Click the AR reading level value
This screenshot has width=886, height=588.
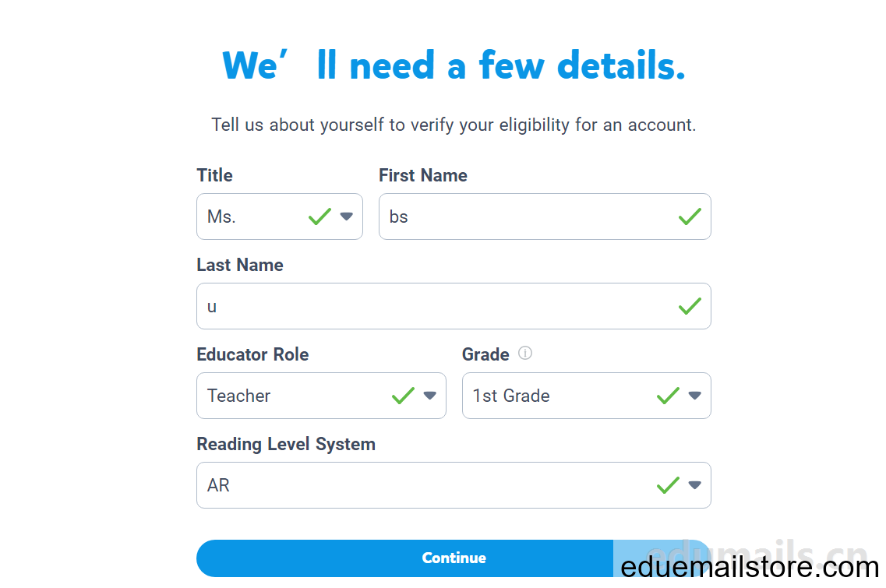click(x=219, y=486)
